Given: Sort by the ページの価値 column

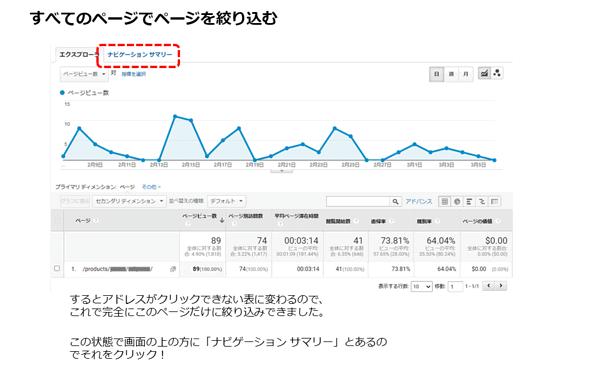Looking at the screenshot, I should click(477, 221).
